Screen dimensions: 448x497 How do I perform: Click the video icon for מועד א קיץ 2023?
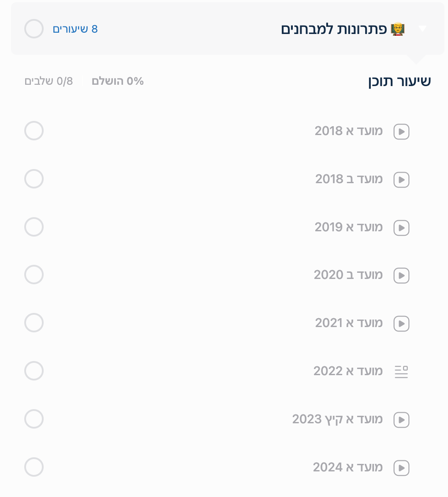click(x=401, y=420)
